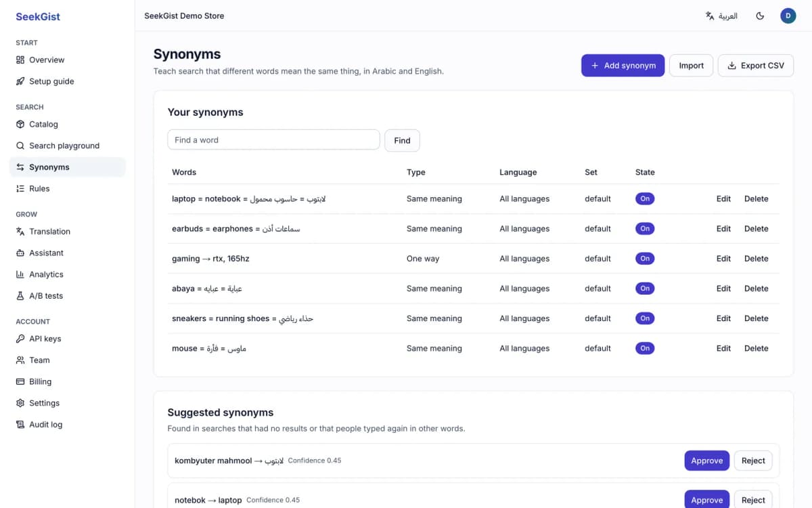Click the Language column header

tap(518, 172)
